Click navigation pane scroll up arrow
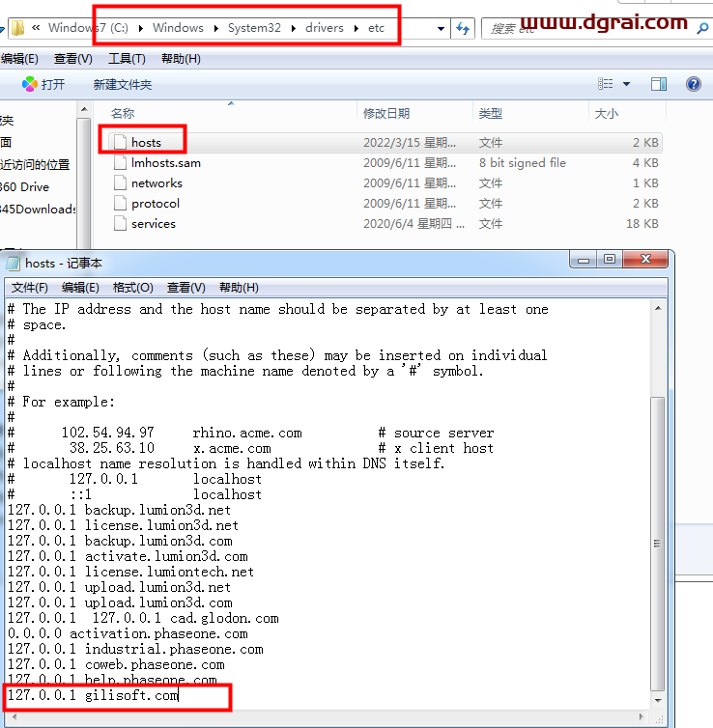The height and width of the screenshot is (728, 713). [x=84, y=110]
